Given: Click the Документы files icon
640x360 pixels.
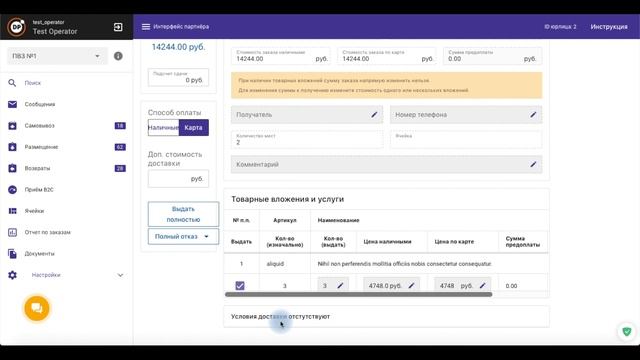Looking at the screenshot, I should click(x=12, y=253).
